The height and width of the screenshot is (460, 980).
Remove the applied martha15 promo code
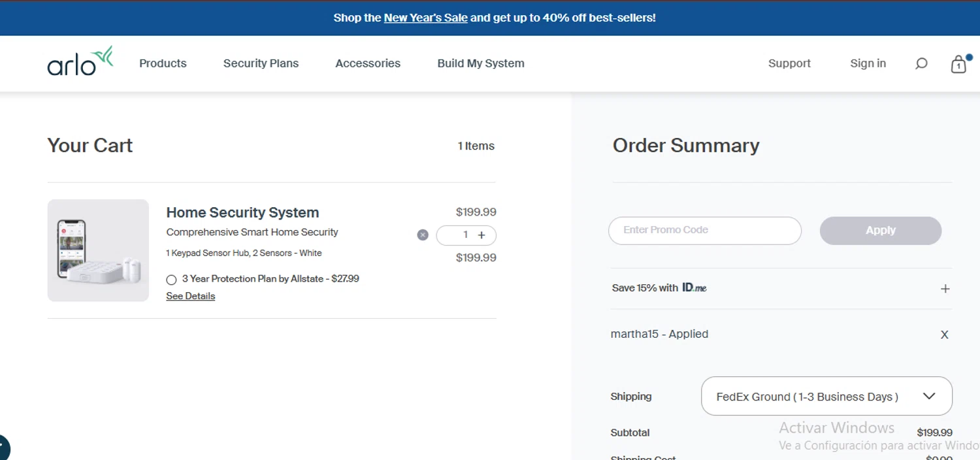(944, 335)
